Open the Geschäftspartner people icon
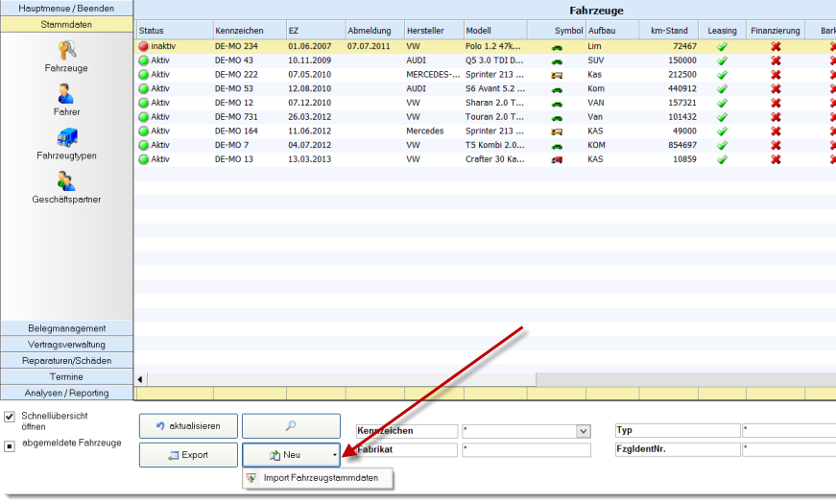The image size is (836, 504). click(66, 181)
